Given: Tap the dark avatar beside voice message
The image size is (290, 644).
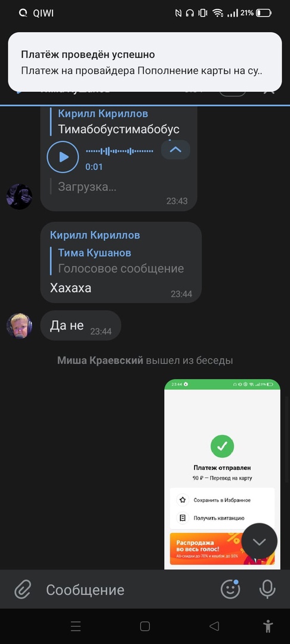Looking at the screenshot, I should (x=19, y=196).
